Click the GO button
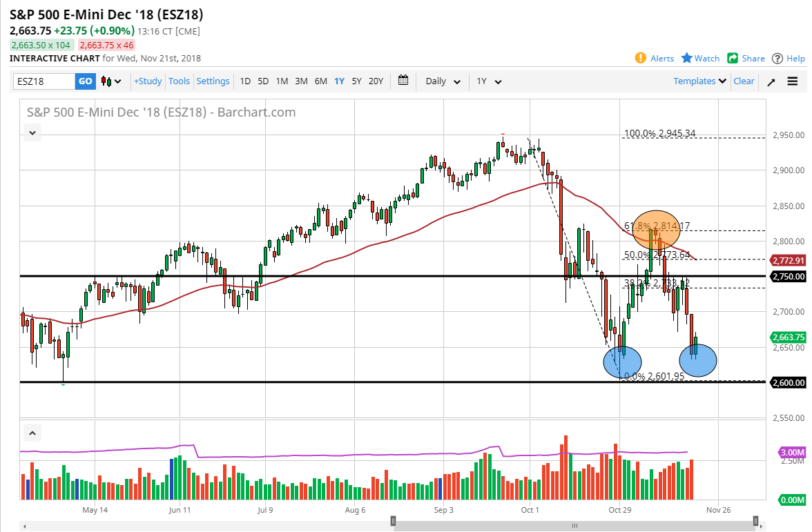 [85, 81]
